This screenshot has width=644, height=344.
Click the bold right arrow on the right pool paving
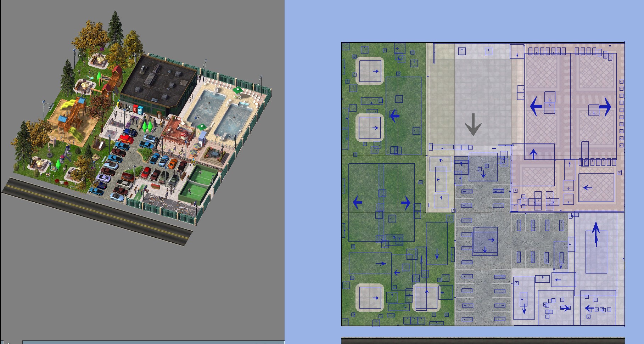click(x=605, y=107)
